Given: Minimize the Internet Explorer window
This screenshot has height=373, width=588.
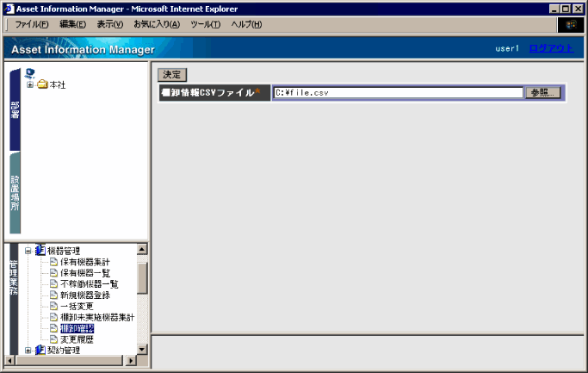Looking at the screenshot, I should click(554, 9).
